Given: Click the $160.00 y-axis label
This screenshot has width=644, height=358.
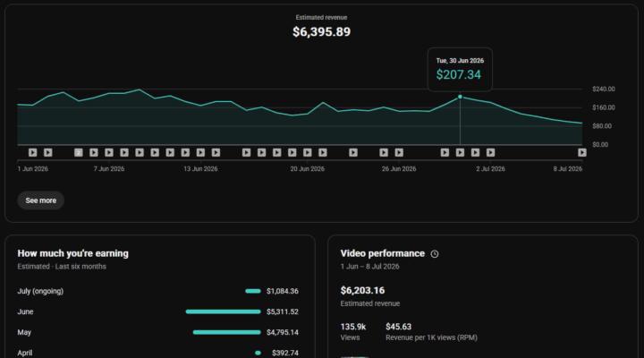Looking at the screenshot, I should 604,107.
